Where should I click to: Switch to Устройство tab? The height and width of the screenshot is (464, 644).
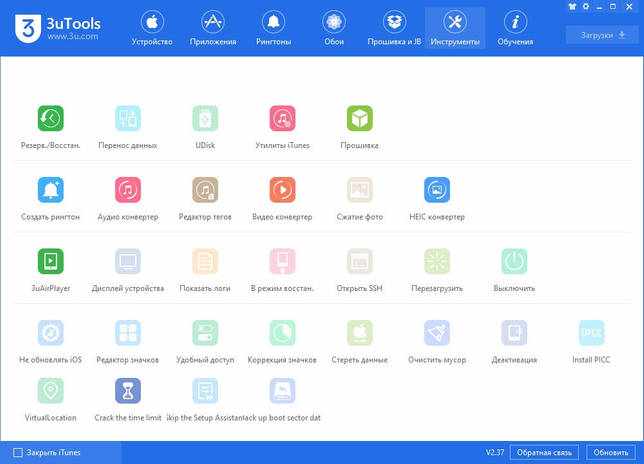[152, 28]
